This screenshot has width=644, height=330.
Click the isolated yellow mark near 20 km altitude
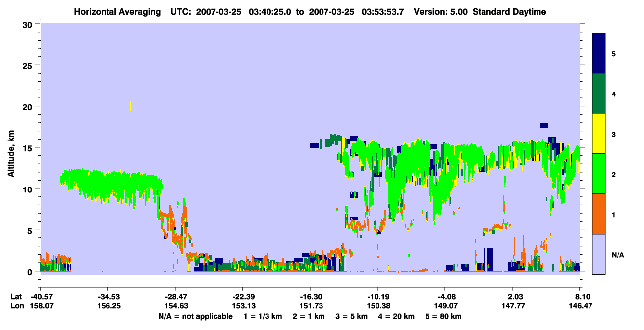coord(131,106)
